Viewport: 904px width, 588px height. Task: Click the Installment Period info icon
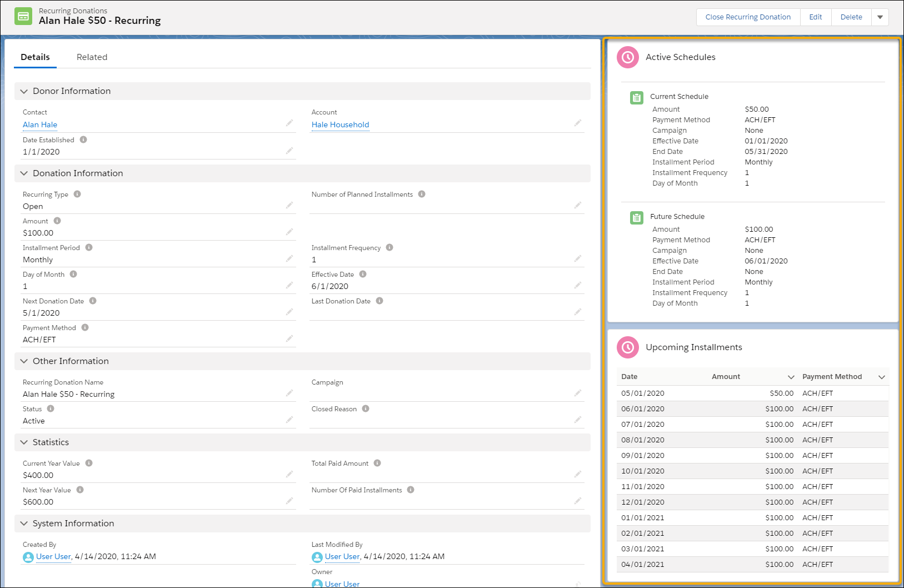tap(89, 247)
